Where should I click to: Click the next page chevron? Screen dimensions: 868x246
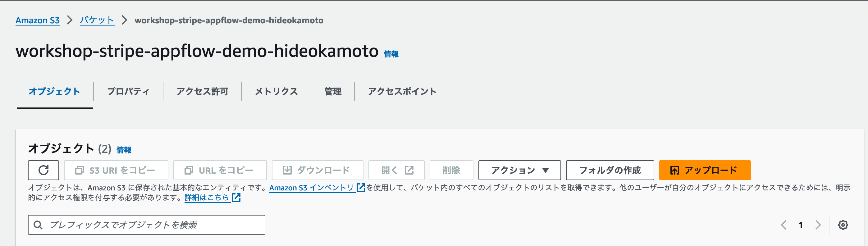pyautogui.click(x=817, y=225)
